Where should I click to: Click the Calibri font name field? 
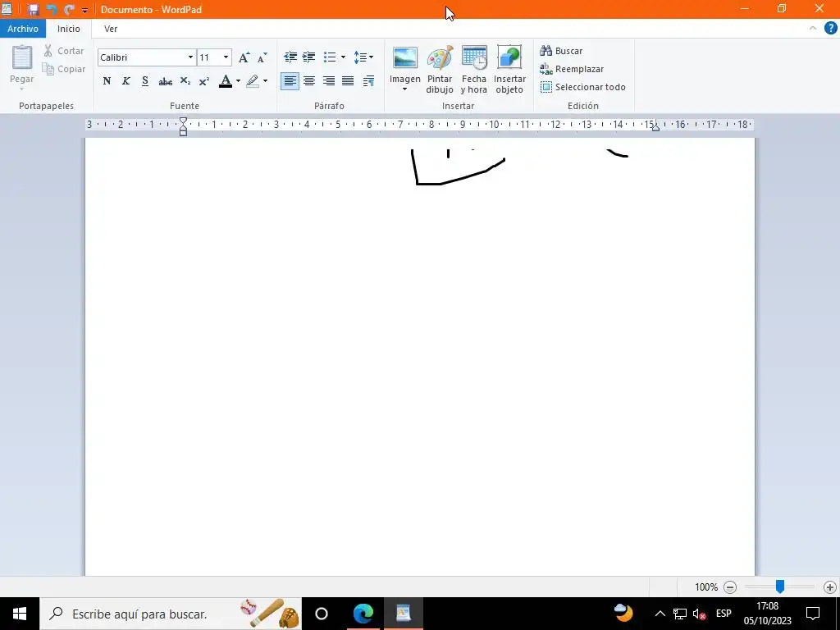(142, 57)
